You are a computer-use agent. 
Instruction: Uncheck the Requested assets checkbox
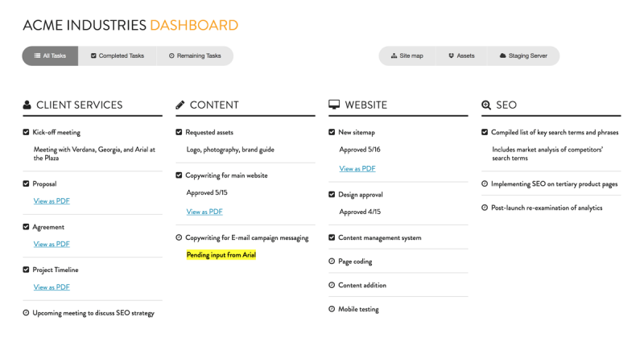(x=179, y=132)
